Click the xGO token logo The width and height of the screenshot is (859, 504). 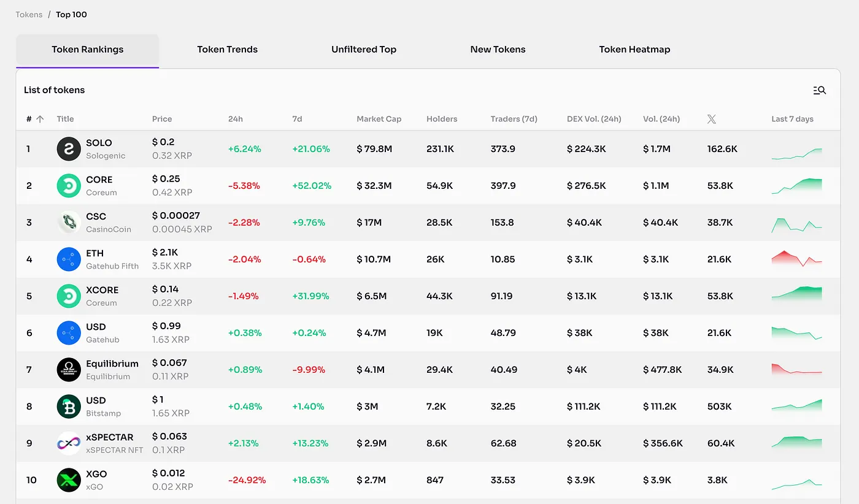(69, 480)
